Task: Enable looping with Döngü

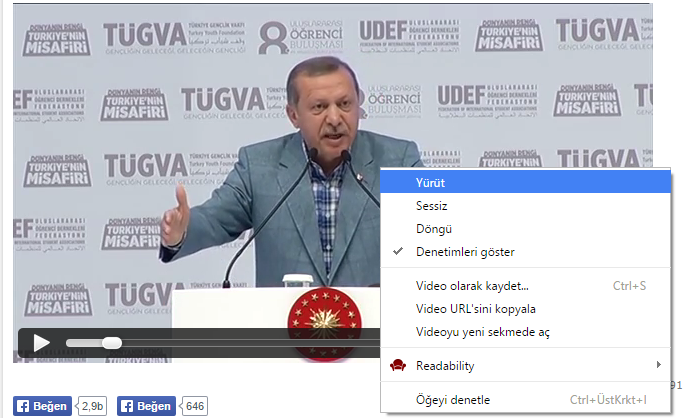Action: click(x=434, y=229)
